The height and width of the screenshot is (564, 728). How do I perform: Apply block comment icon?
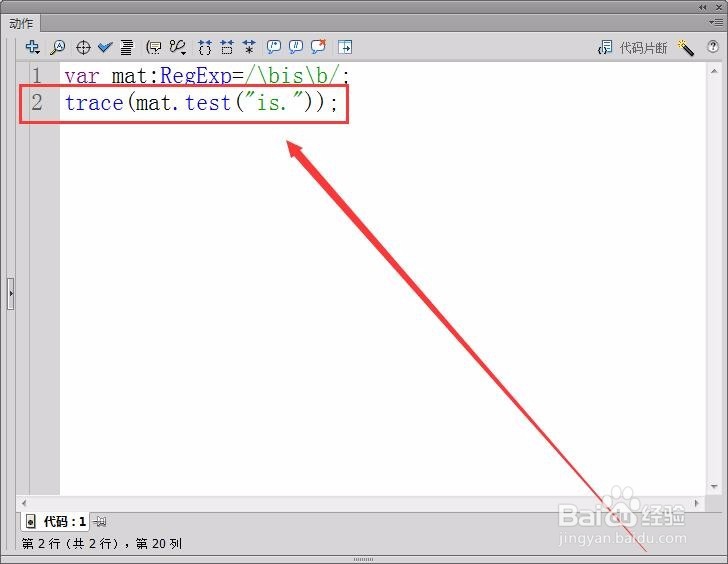tap(273, 47)
